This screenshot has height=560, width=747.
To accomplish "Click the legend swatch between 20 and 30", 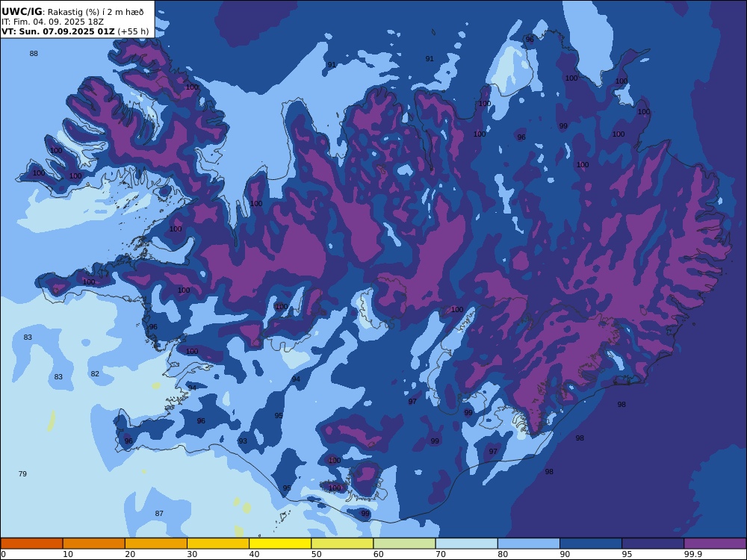I will [x=156, y=544].
